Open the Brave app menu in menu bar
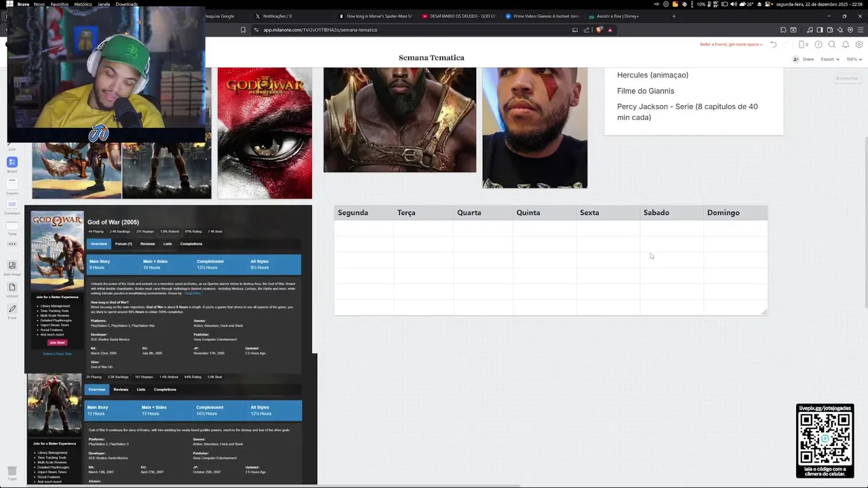Image resolution: width=868 pixels, height=488 pixels. coord(24,4)
